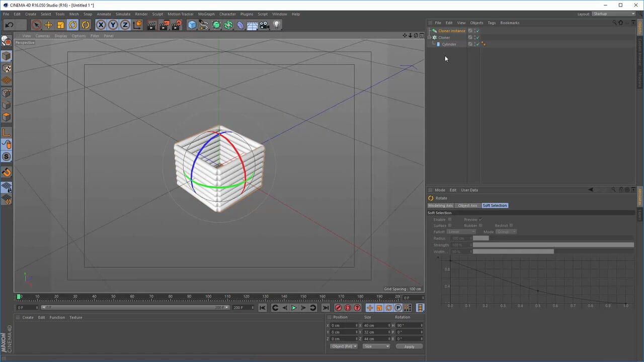Screen dimensions: 644x362
Task: Open the MoGraph menu
Action: 206,14
